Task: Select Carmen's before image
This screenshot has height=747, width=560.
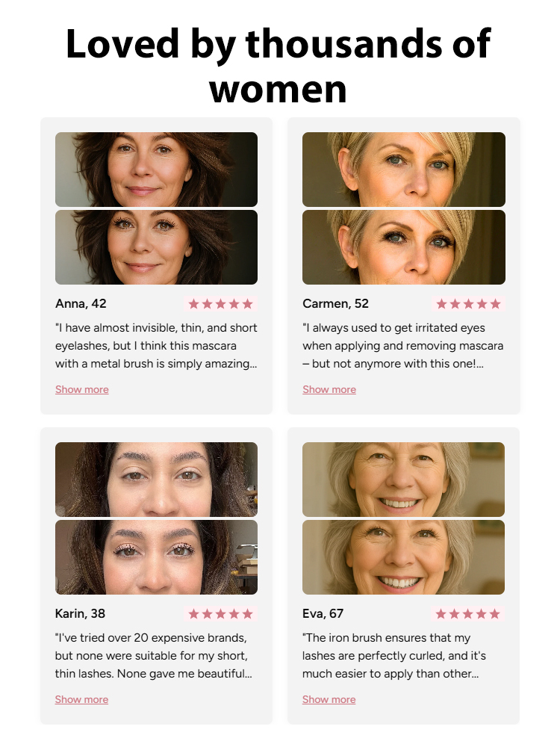Action: pyautogui.click(x=403, y=169)
